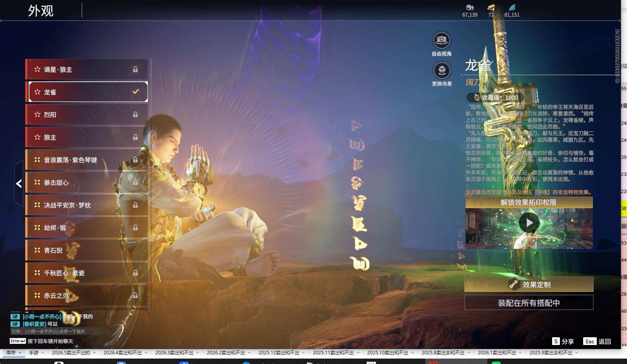Select the 音浪震荡·紫色琴键 skin name
The image size is (627, 364).
tap(70, 160)
